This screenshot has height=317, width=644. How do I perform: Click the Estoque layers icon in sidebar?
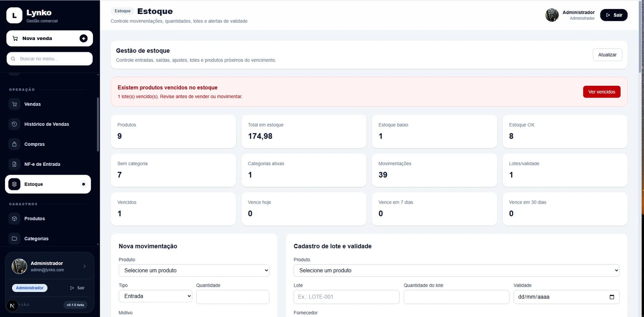14,184
